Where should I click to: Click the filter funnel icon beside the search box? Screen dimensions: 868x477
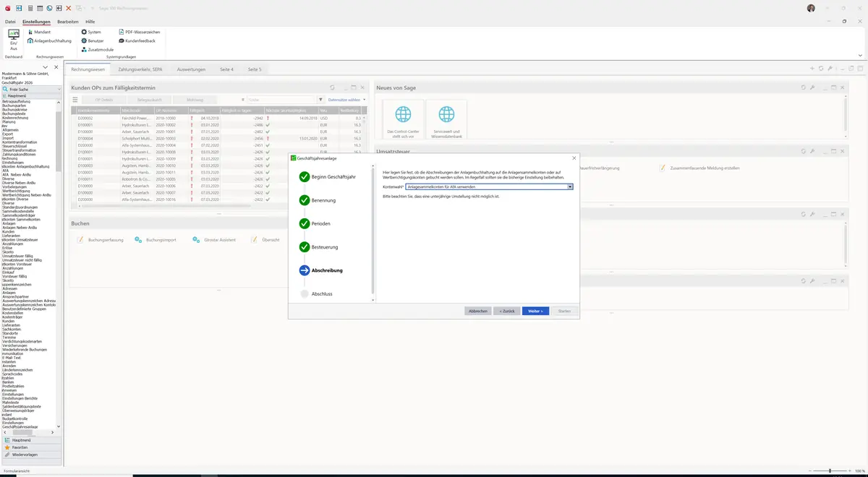pos(320,100)
